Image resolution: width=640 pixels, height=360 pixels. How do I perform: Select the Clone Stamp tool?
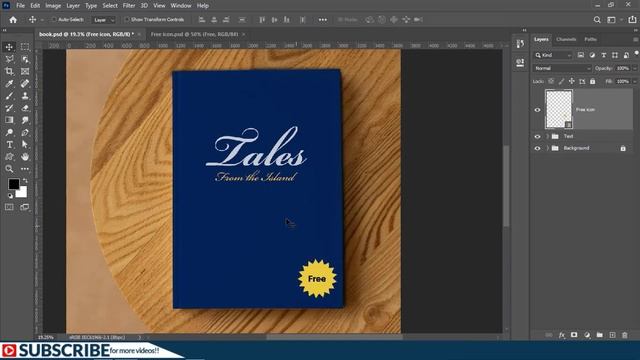pyautogui.click(x=25, y=96)
